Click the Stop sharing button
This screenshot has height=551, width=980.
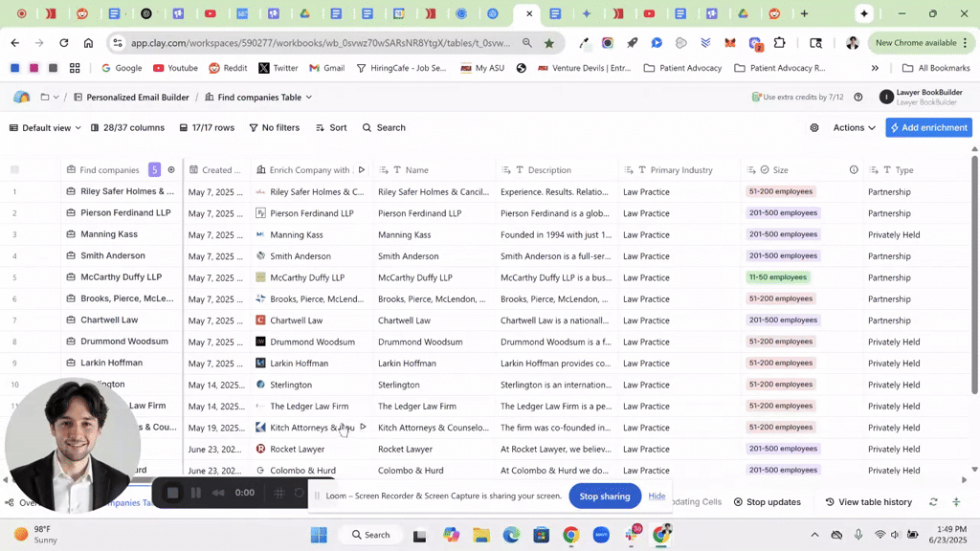click(605, 496)
